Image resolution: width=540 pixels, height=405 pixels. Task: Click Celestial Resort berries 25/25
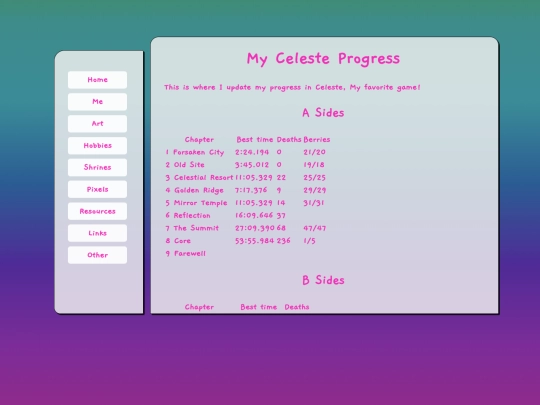pyautogui.click(x=314, y=177)
